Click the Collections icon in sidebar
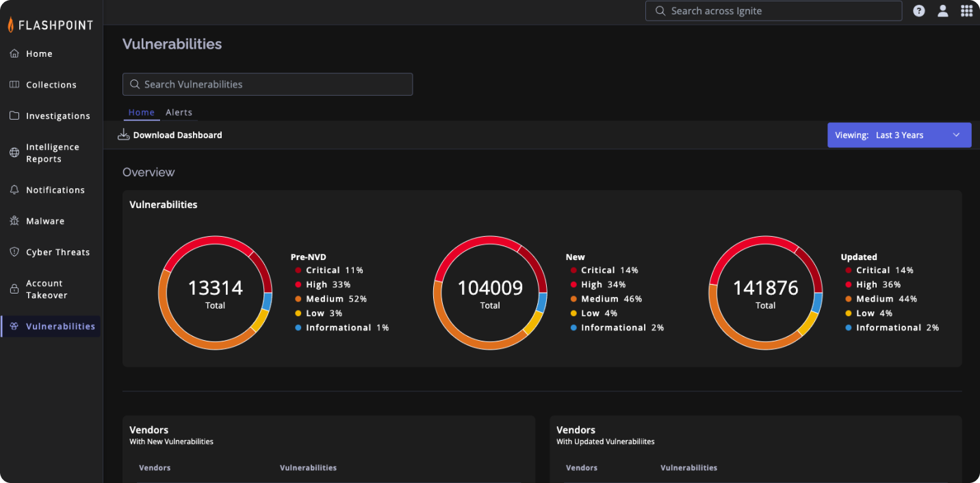980x483 pixels. (14, 85)
